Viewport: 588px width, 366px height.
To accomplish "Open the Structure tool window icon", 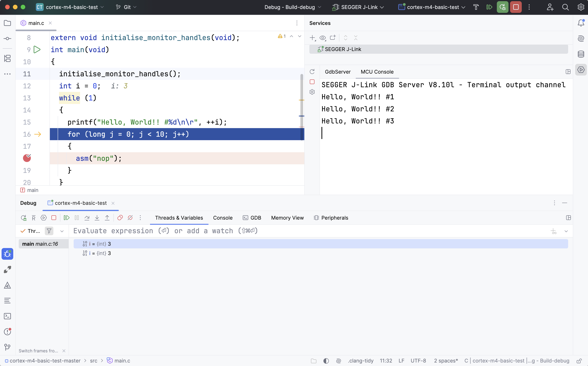I will tap(8, 58).
